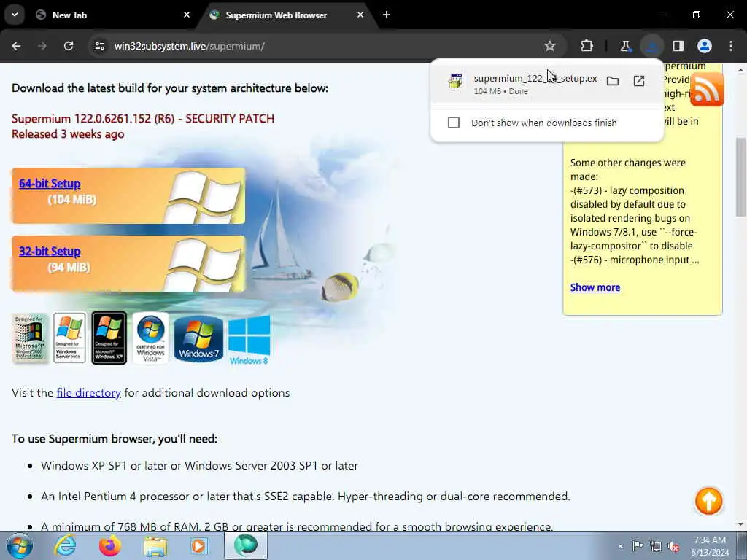Open Chrome Labs flask icon
747x560 pixels.
pos(625,46)
